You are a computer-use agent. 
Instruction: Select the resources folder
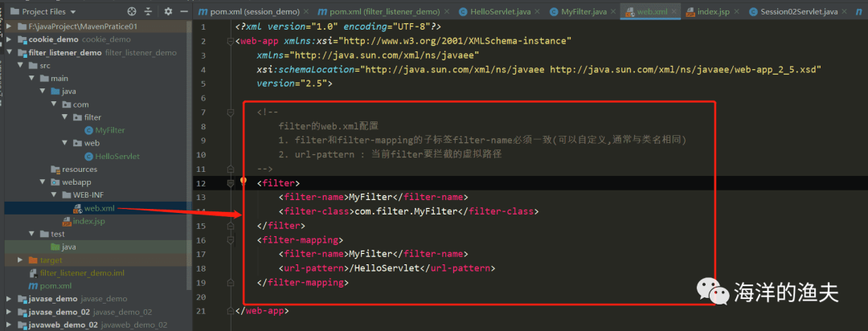(x=74, y=170)
